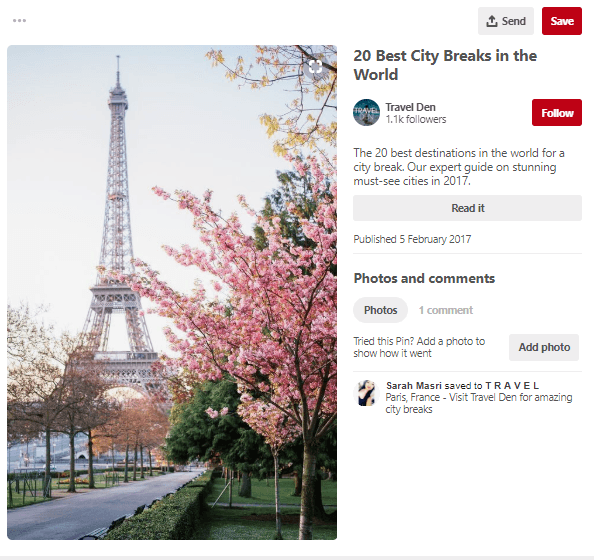Click the Published 5 February 2017 date
This screenshot has height=560, width=594.
(x=412, y=239)
